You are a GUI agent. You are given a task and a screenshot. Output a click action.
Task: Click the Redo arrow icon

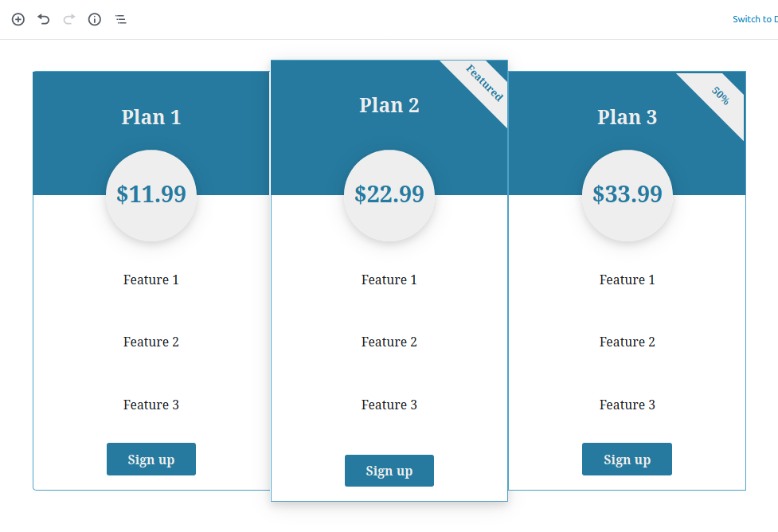point(69,19)
